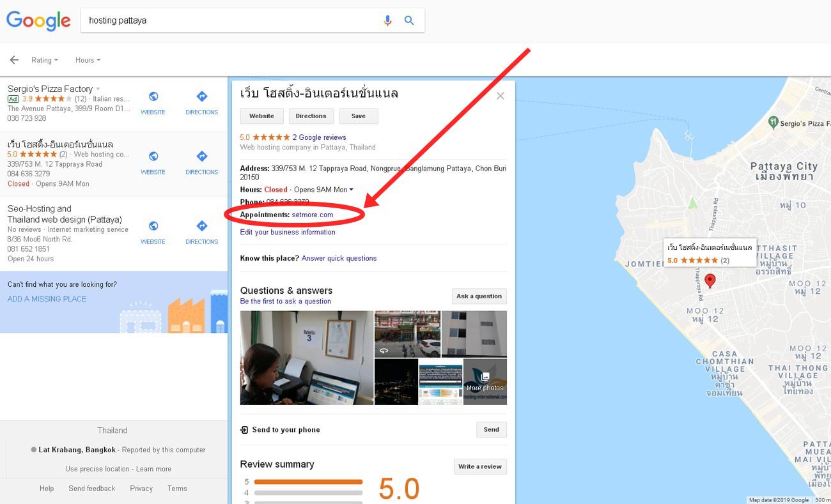Click the Google logo
The width and height of the screenshot is (831, 504).
(x=38, y=20)
